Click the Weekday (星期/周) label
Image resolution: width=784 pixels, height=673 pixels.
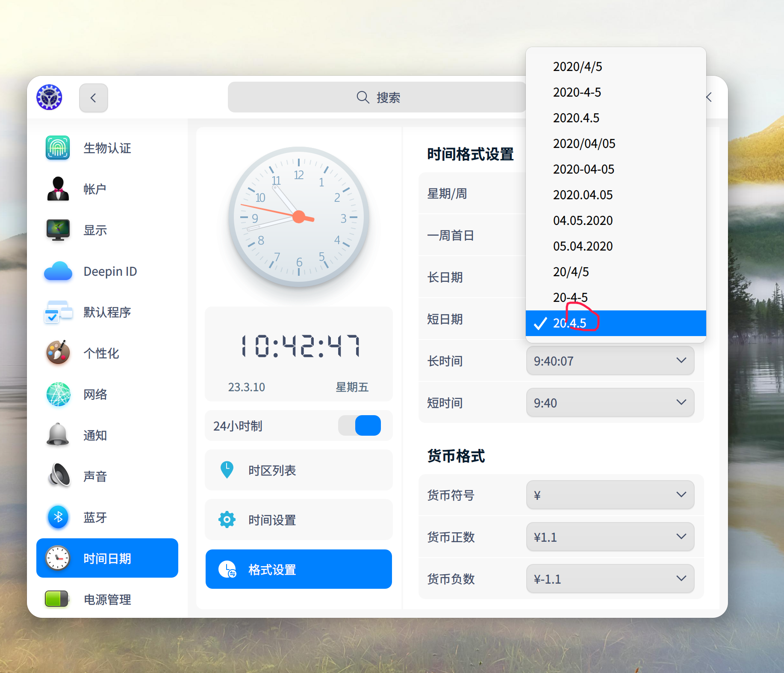[447, 193]
